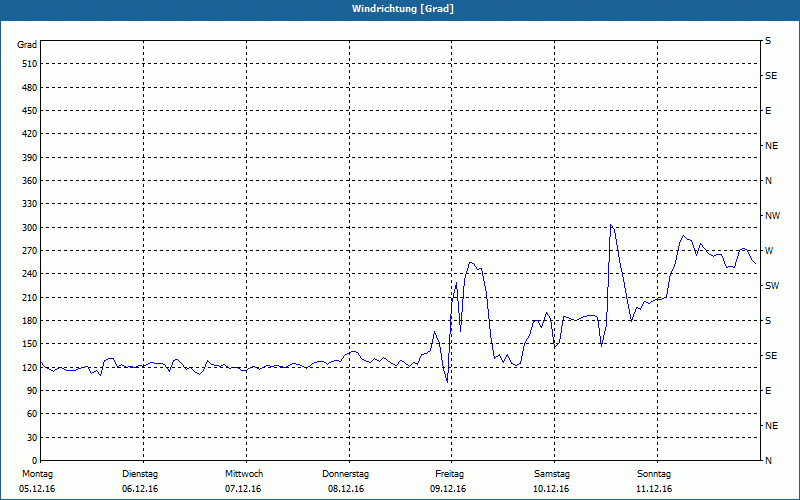Click the 'Freitag' day label
This screenshot has height=500, width=800.
click(449, 474)
